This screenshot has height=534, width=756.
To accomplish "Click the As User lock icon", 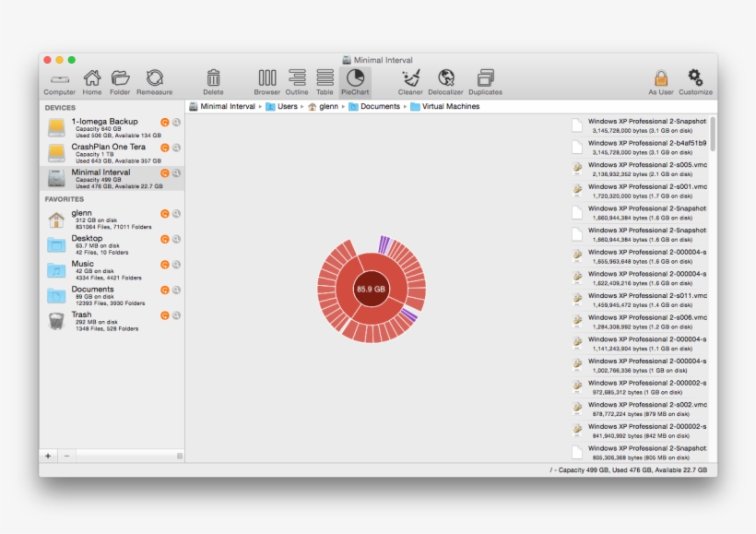I will (x=660, y=82).
